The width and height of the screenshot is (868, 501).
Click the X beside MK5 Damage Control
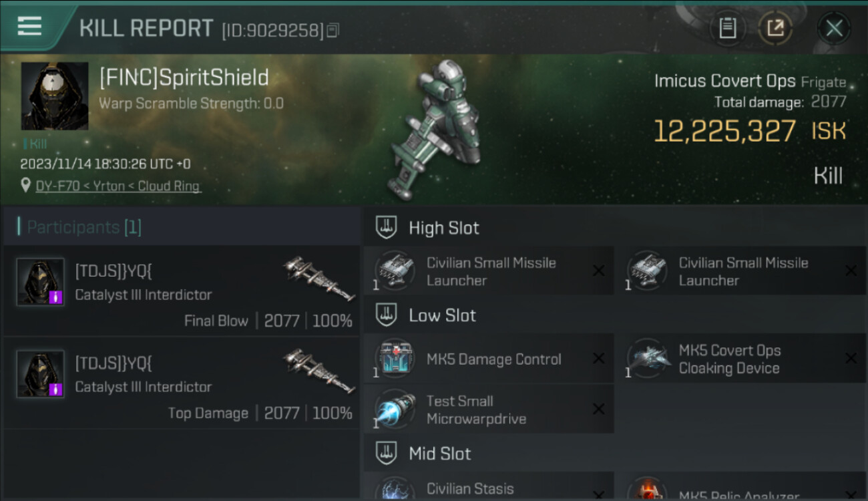click(x=599, y=359)
